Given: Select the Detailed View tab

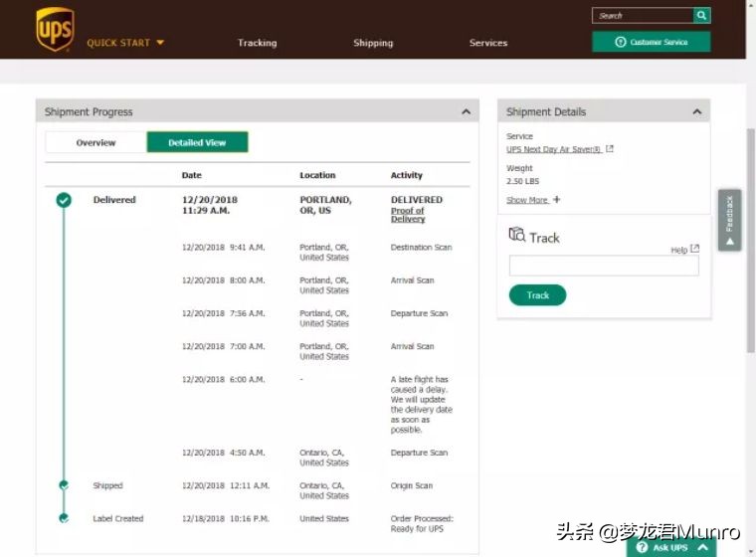Looking at the screenshot, I should click(x=197, y=142).
